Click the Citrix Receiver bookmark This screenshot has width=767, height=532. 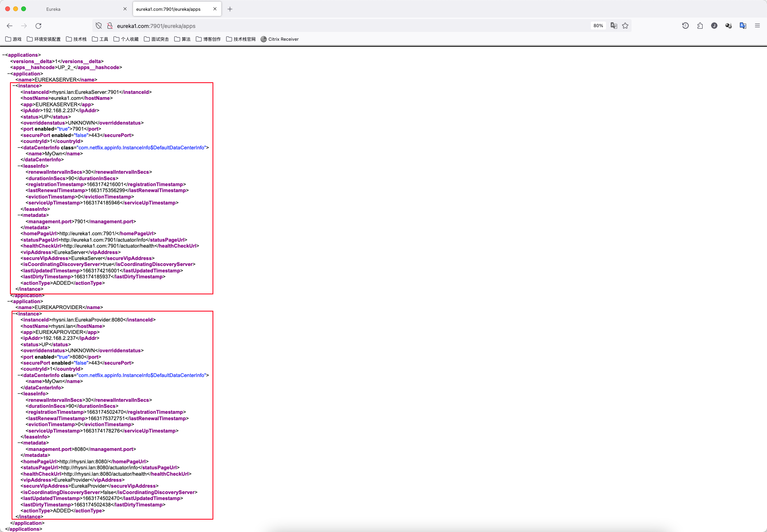[280, 39]
